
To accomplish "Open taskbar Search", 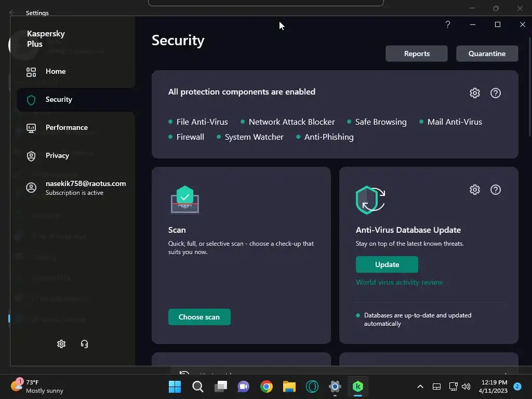I will click(198, 387).
